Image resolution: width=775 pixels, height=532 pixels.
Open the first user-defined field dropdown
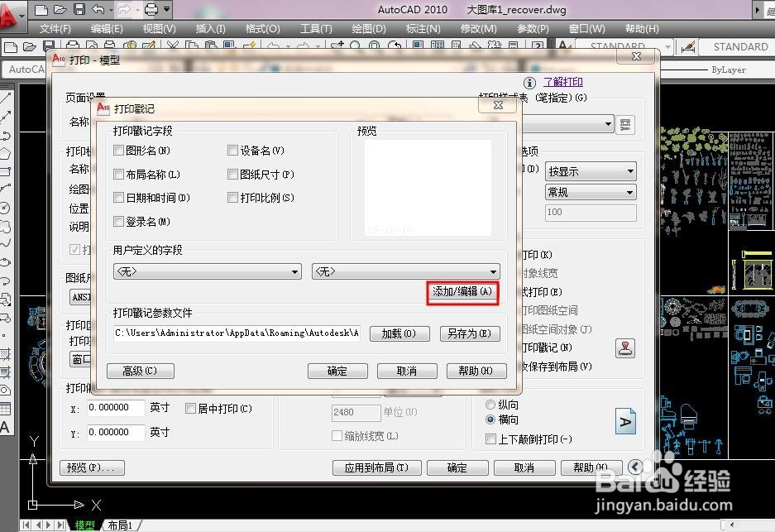pyautogui.click(x=207, y=271)
